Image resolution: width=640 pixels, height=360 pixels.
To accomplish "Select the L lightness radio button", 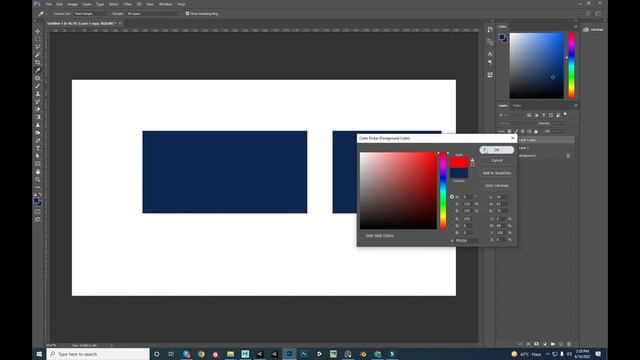I will click(486, 197).
